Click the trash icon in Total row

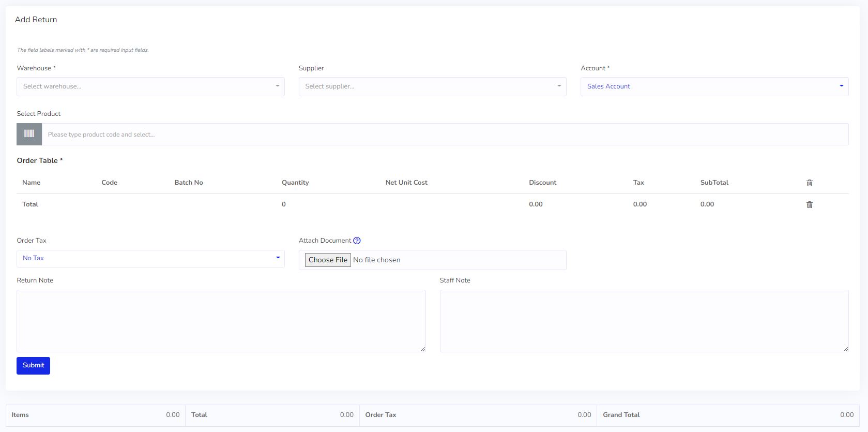click(x=809, y=204)
